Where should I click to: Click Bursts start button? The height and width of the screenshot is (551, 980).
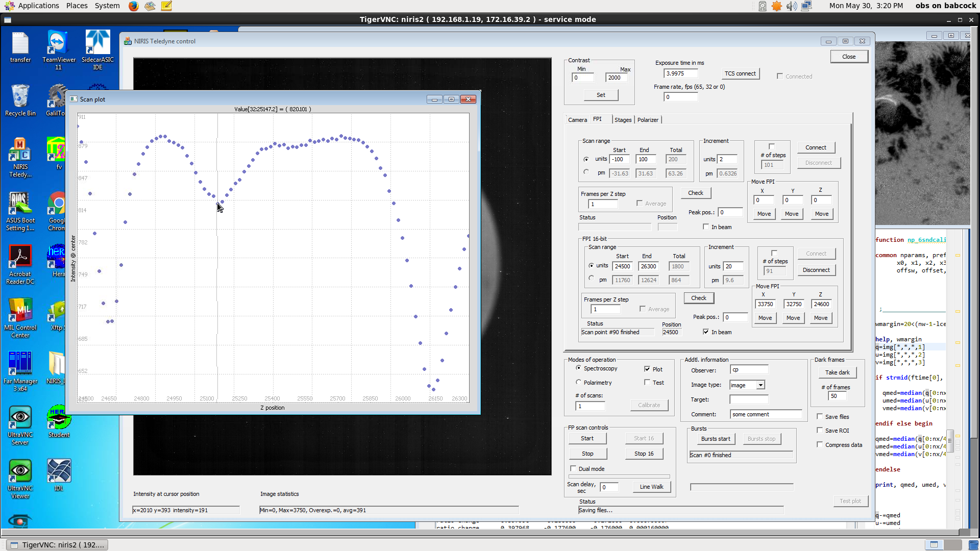point(715,439)
